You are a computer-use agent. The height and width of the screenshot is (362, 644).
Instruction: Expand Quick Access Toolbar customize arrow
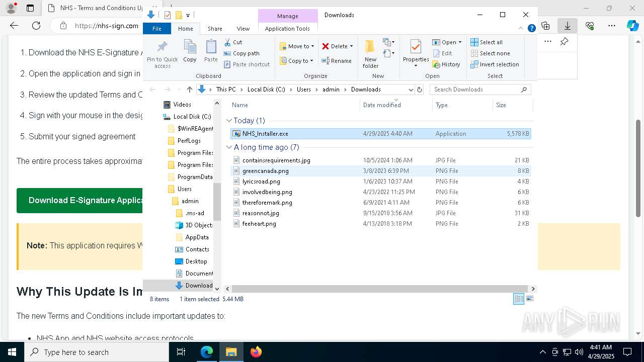[x=188, y=15]
